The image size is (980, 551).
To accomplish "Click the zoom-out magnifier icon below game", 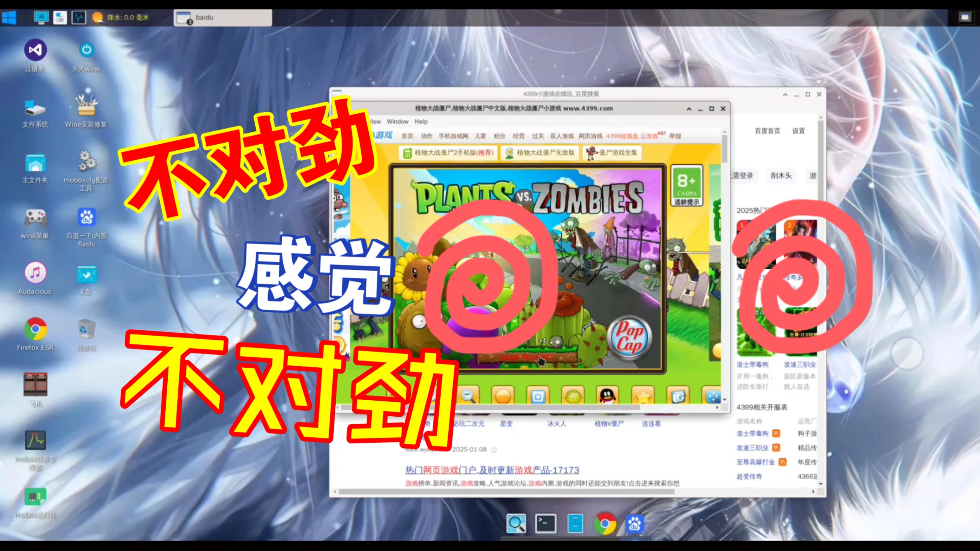I will point(468,395).
